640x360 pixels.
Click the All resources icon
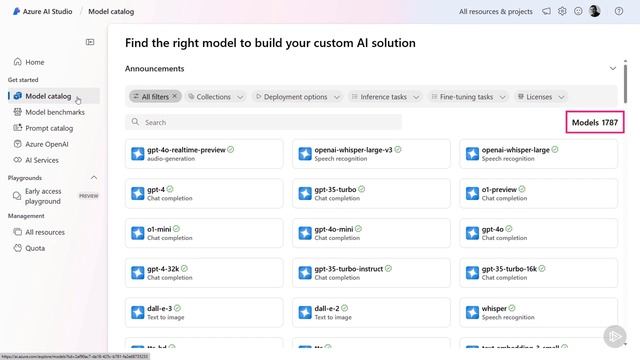coord(18,232)
